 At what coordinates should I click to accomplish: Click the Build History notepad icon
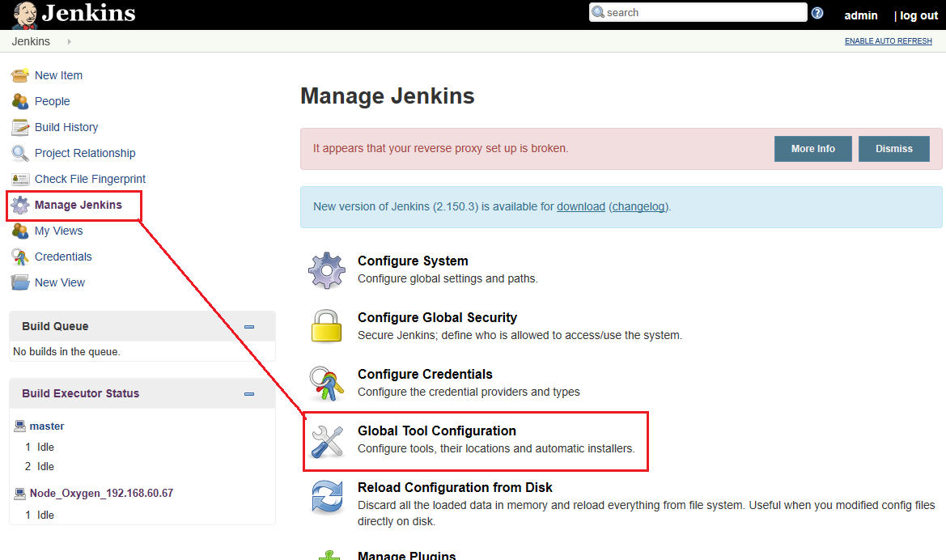20,127
